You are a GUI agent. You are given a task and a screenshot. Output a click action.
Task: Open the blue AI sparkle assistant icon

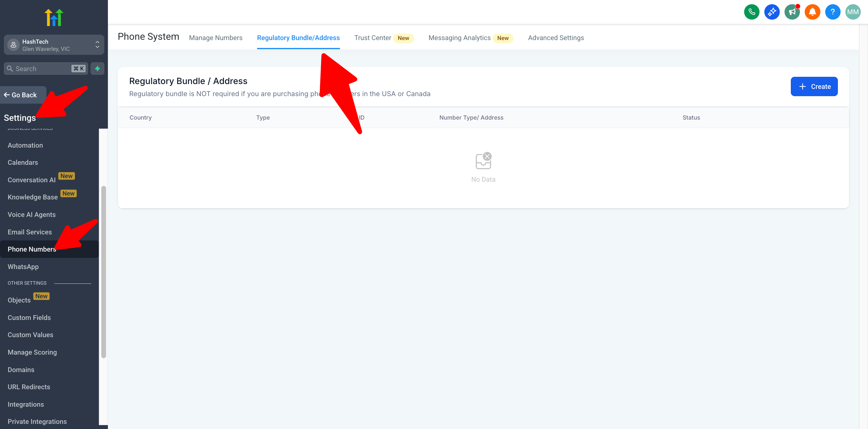click(772, 12)
